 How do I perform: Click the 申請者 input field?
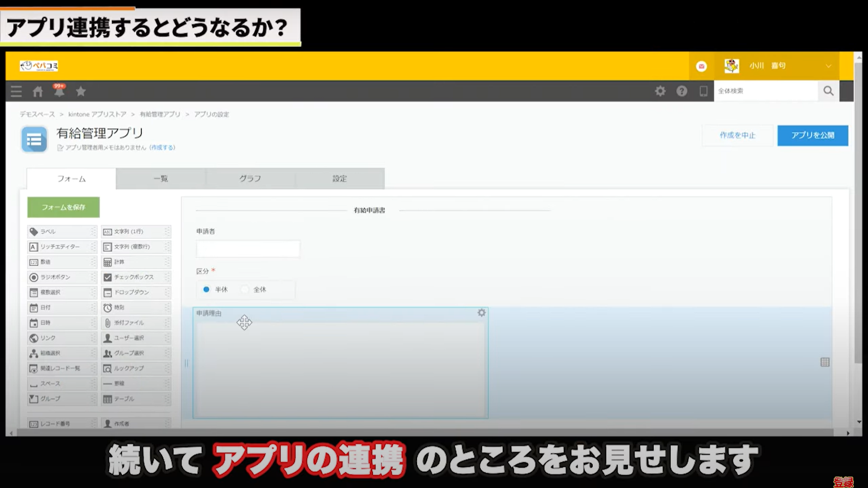[248, 249]
